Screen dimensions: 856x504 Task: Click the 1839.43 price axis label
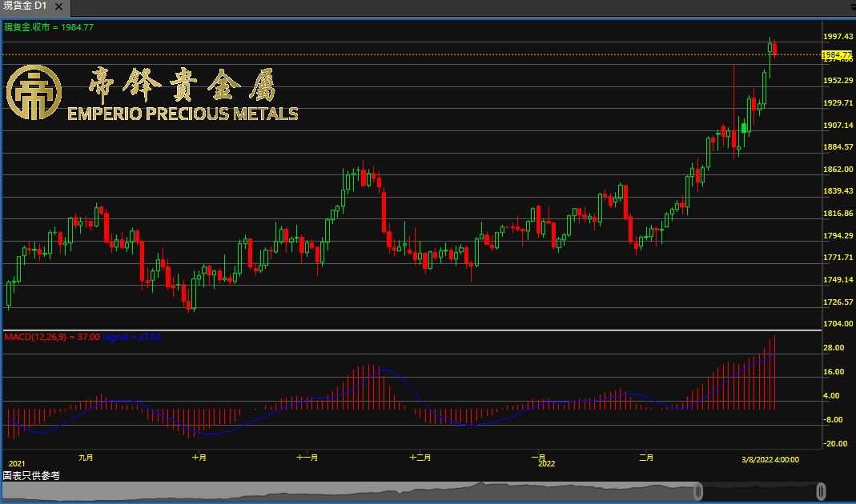838,191
